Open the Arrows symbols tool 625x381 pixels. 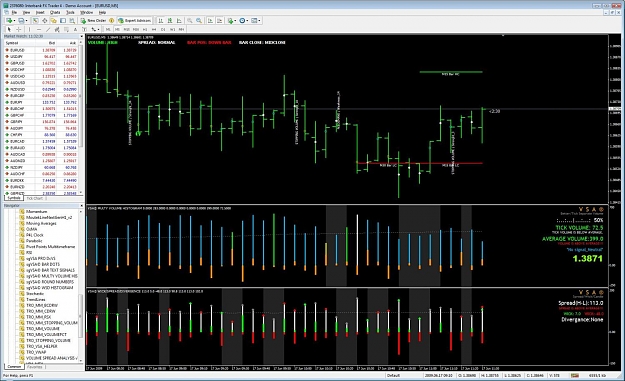click(93, 29)
